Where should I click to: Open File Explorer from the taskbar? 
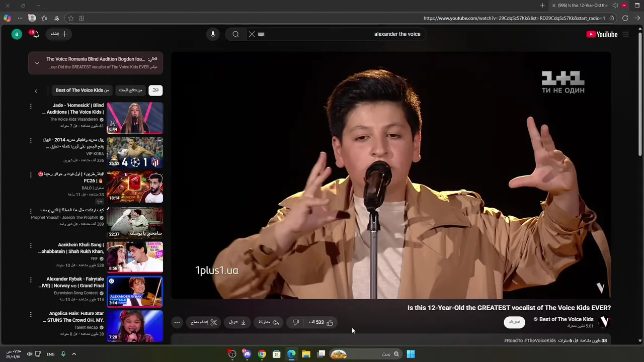point(306,354)
